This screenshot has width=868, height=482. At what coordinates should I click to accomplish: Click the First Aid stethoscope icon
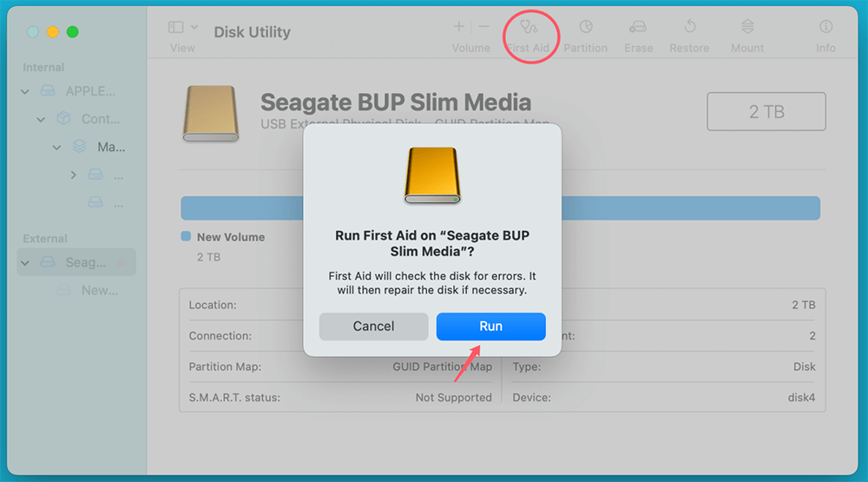coord(529,28)
